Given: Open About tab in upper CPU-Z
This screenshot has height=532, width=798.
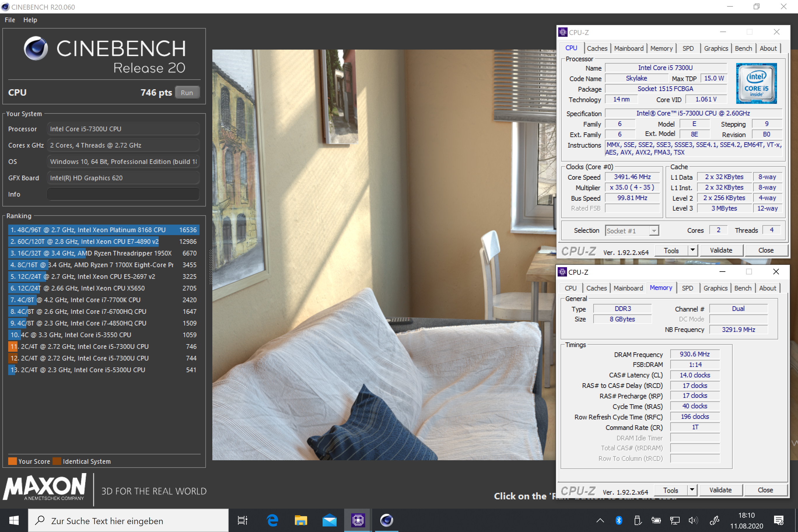Looking at the screenshot, I should point(768,48).
